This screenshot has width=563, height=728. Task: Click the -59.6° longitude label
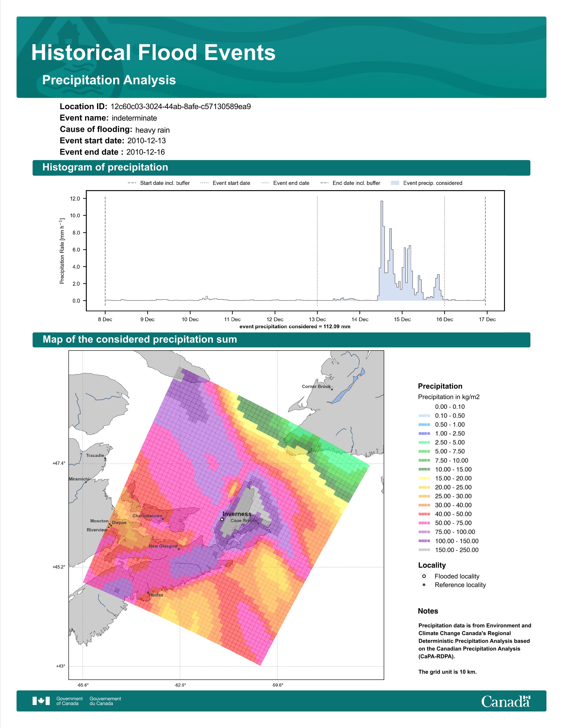(x=278, y=685)
